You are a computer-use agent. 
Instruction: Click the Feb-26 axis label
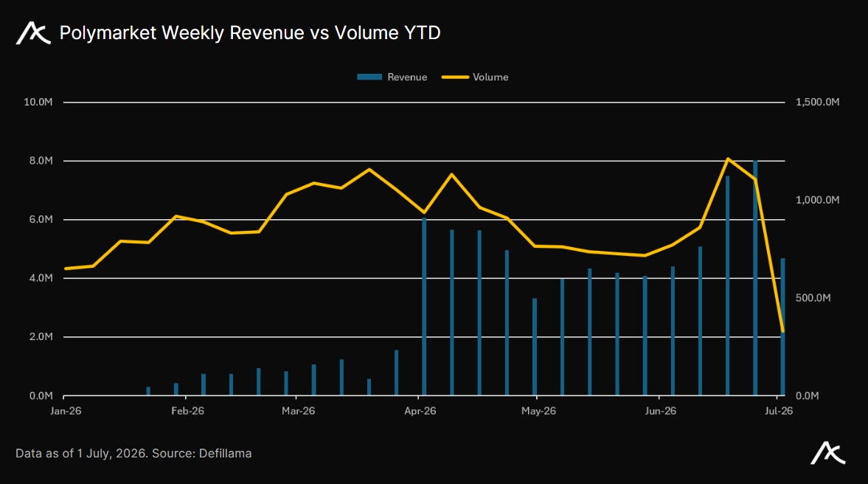tap(187, 411)
